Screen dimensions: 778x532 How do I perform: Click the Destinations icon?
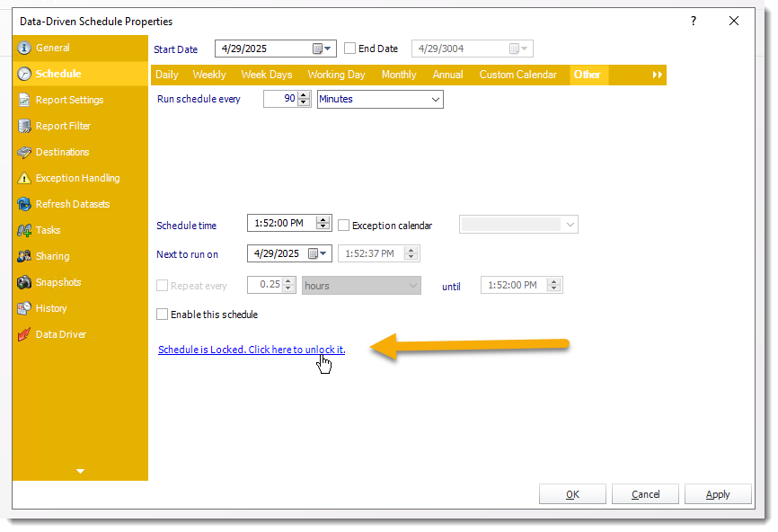(x=24, y=152)
